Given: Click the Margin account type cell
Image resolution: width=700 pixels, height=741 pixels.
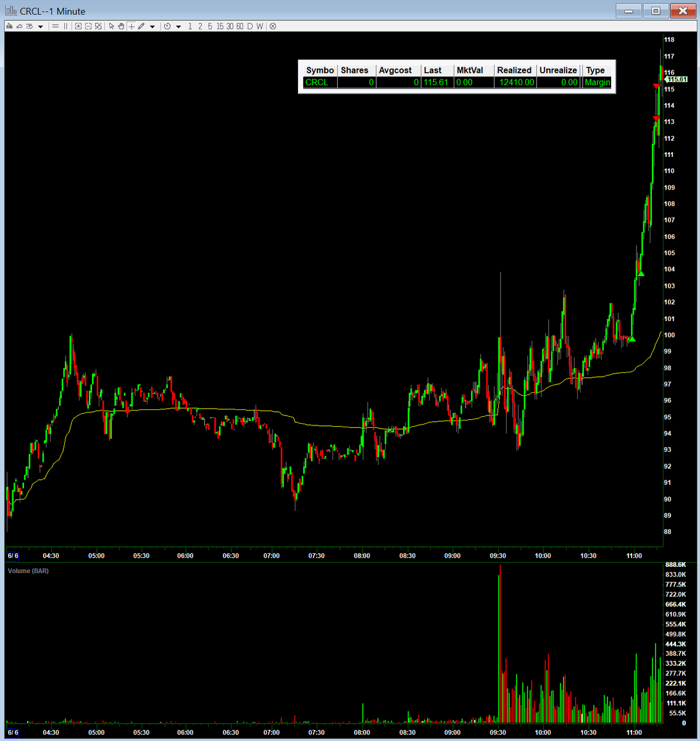Looking at the screenshot, I should click(598, 82).
